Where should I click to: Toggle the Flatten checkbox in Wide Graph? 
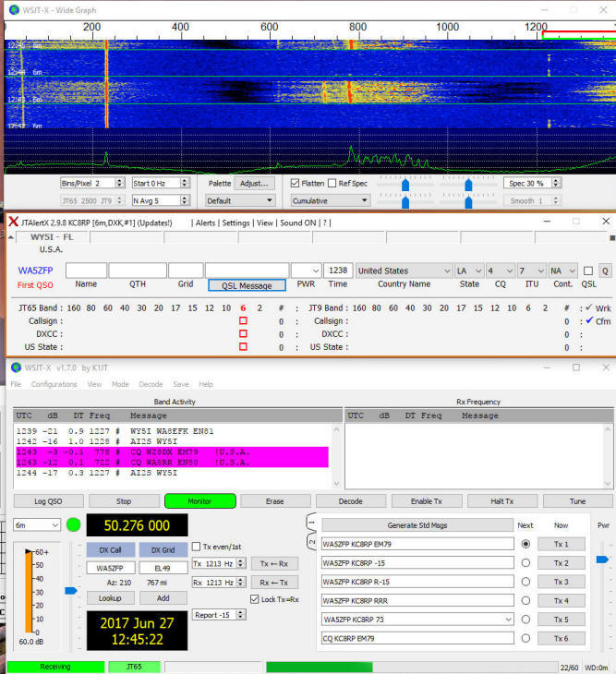click(x=295, y=183)
